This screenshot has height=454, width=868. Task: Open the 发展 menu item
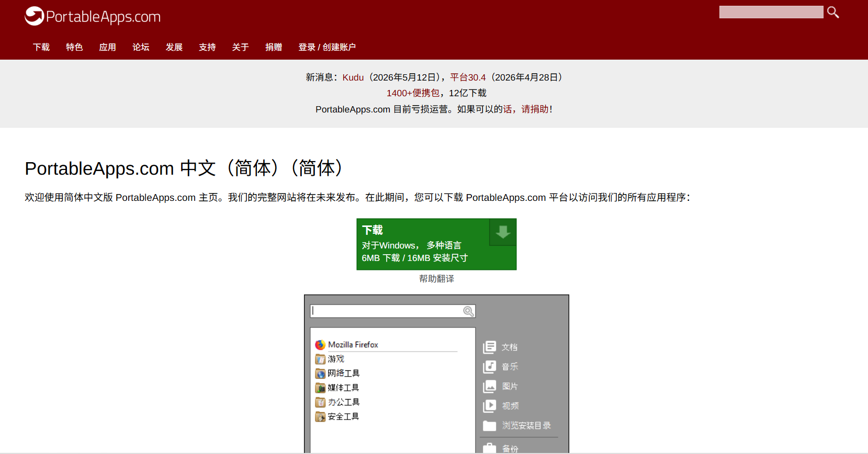(174, 47)
